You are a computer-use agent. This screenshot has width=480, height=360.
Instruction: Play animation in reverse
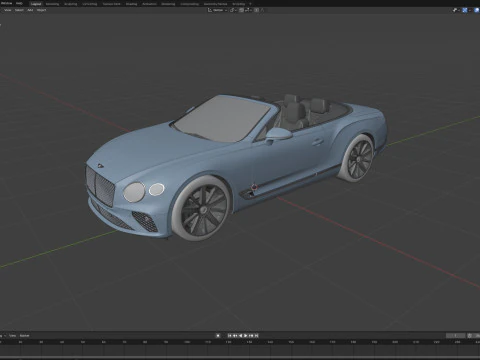pos(240,336)
